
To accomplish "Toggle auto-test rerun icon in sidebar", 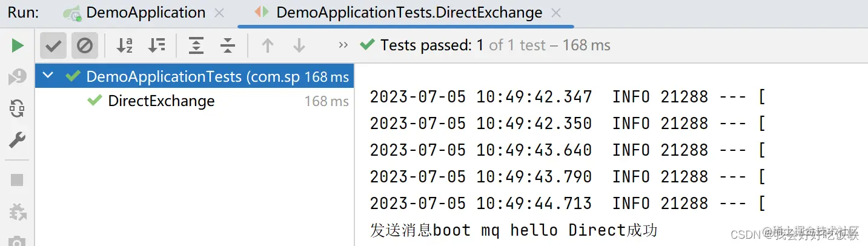I will [18, 109].
